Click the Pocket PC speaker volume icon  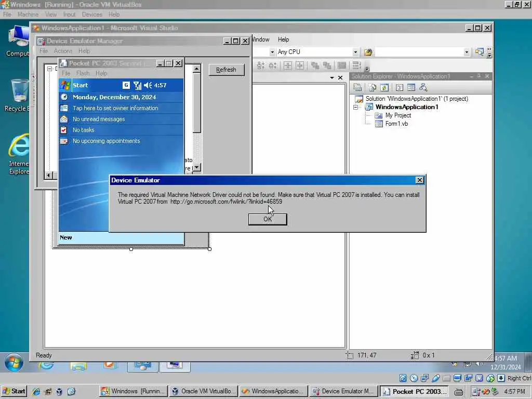(148, 85)
